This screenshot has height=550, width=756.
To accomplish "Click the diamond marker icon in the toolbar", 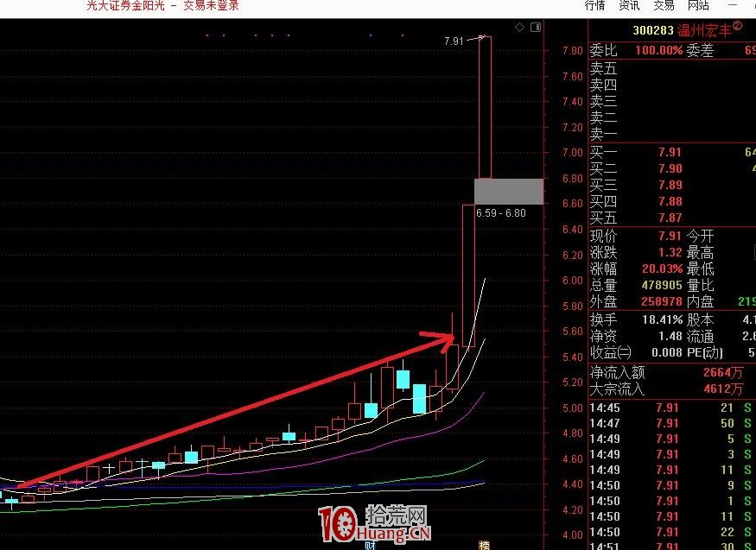I will [x=519, y=27].
